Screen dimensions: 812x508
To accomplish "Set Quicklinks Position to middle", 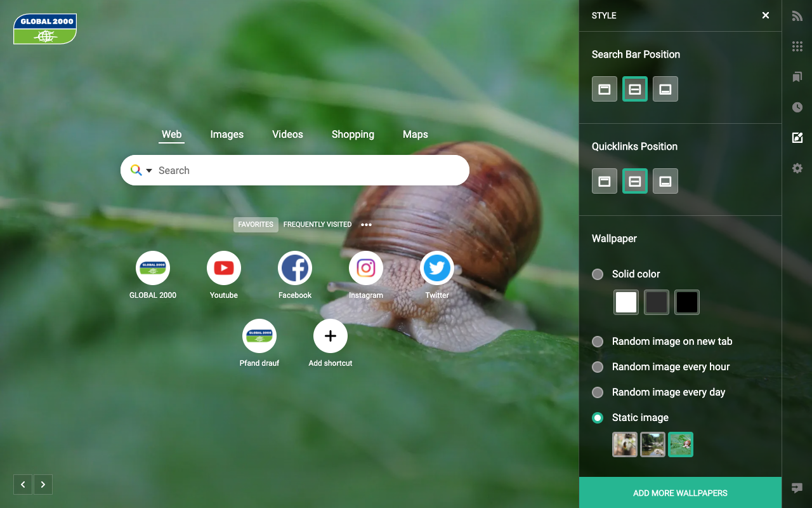I will tap(635, 181).
